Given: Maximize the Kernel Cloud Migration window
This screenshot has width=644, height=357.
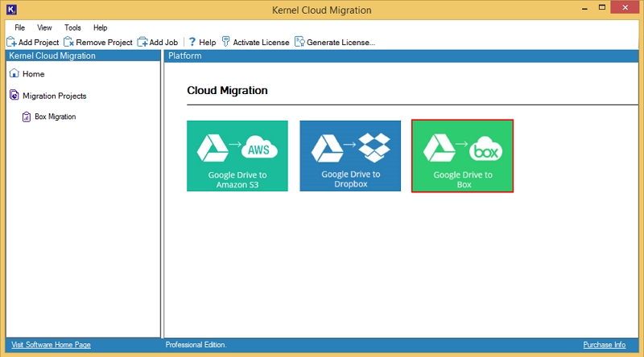Looking at the screenshot, I should coord(601,8).
